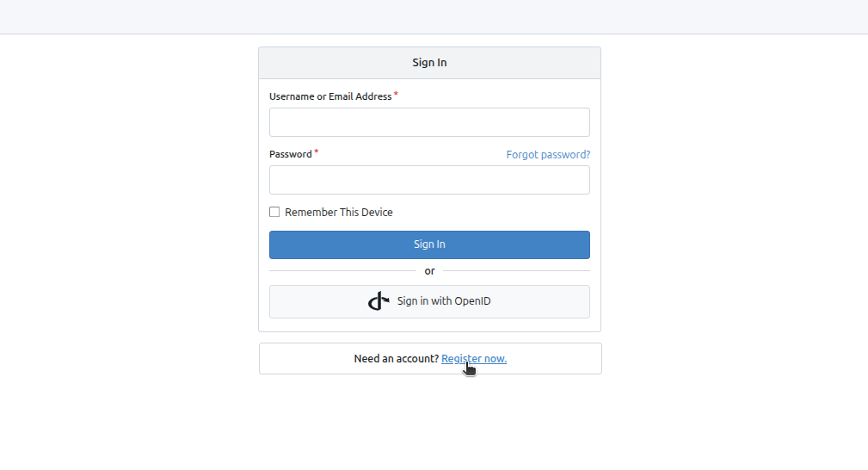Open the Forgot password? link
This screenshot has width=868, height=470.
click(x=548, y=155)
